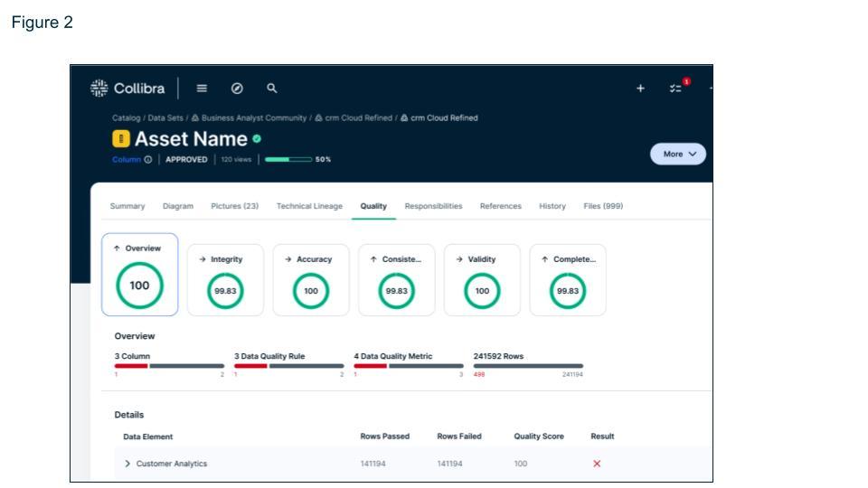Click the Details section heading

point(129,415)
